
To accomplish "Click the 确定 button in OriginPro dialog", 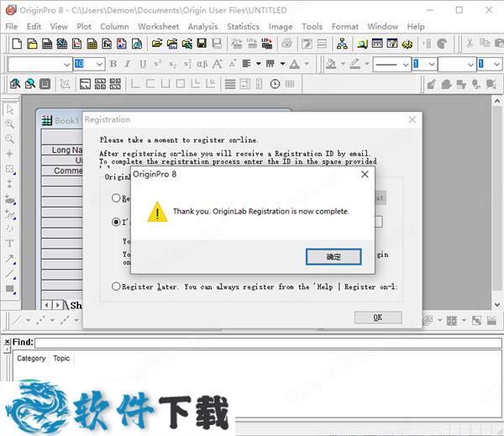I will pyautogui.click(x=333, y=256).
